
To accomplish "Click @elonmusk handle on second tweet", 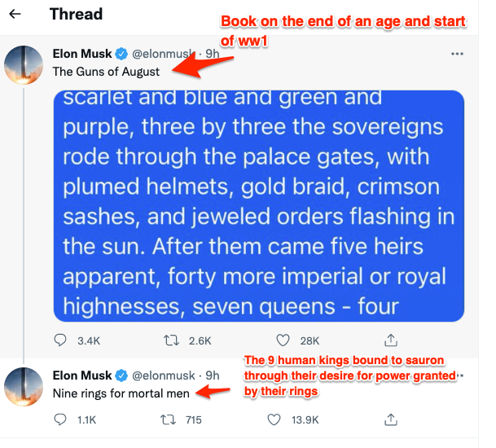I will 164,376.
